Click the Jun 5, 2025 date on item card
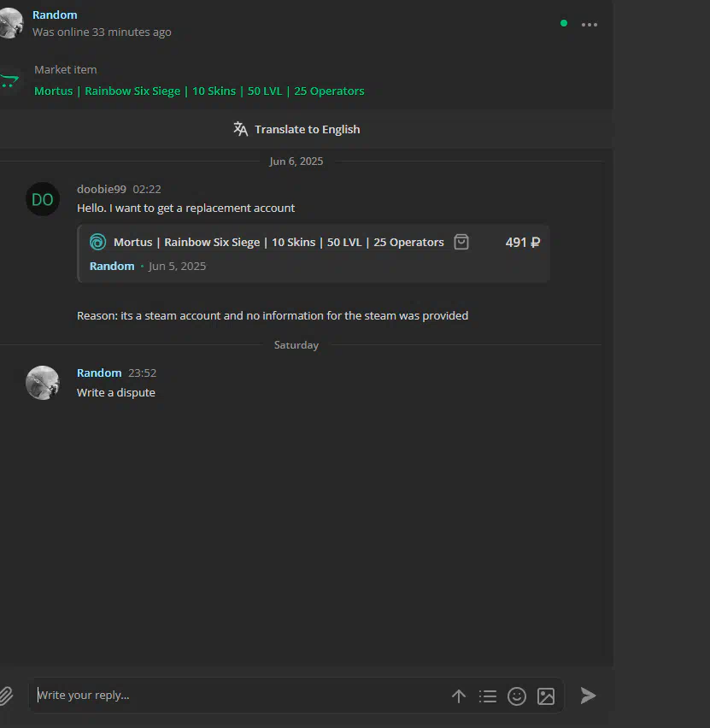 click(178, 266)
